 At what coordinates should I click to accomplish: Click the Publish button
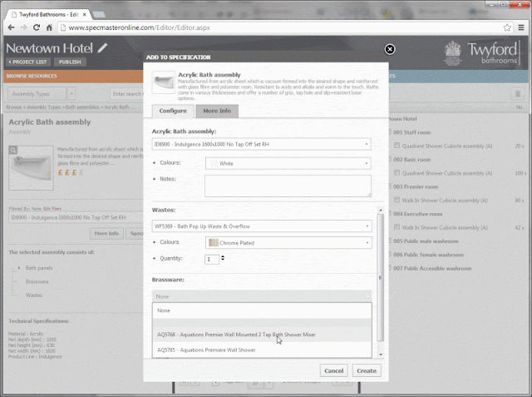pos(70,62)
